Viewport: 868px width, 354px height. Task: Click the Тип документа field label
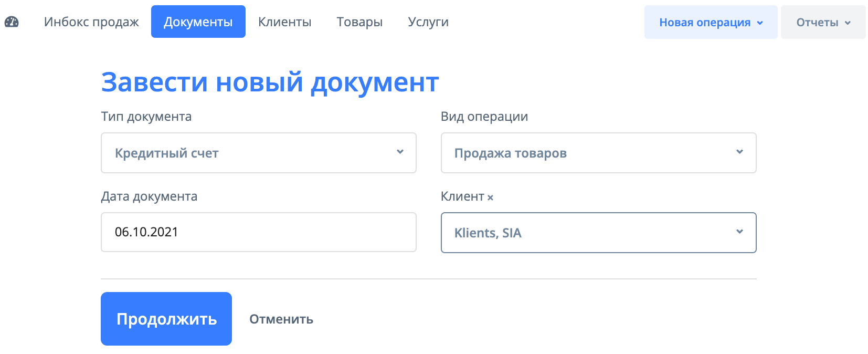tap(146, 117)
